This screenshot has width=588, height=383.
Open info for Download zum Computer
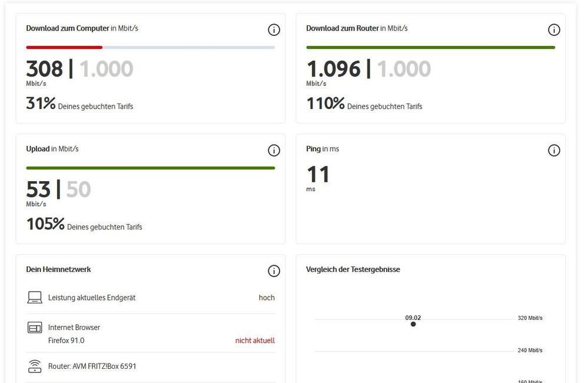click(274, 29)
